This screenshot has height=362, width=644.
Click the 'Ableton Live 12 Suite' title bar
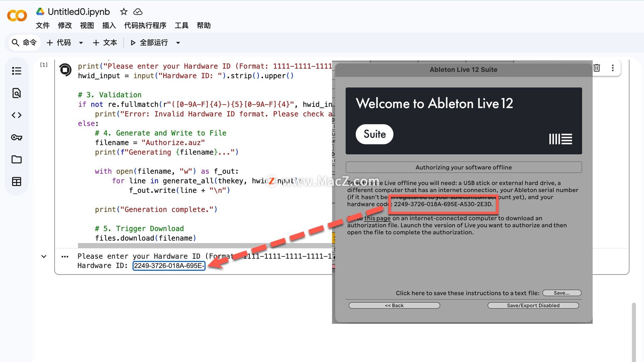[464, 70]
